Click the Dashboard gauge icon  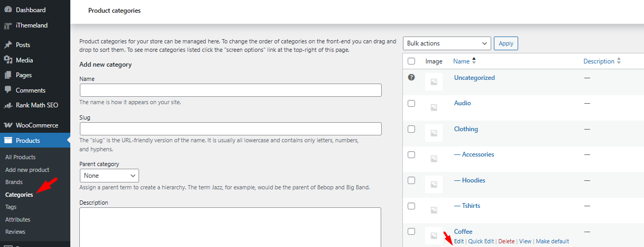coord(8,10)
